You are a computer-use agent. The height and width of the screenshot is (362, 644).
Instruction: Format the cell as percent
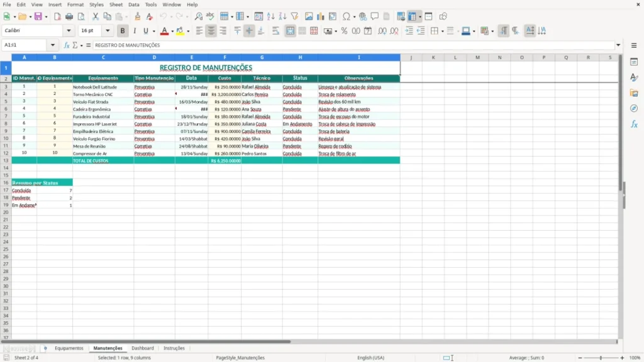(344, 31)
